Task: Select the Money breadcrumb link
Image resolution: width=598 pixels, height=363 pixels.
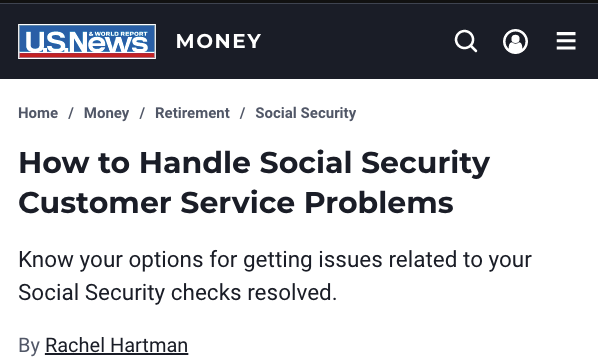Action: tap(106, 113)
